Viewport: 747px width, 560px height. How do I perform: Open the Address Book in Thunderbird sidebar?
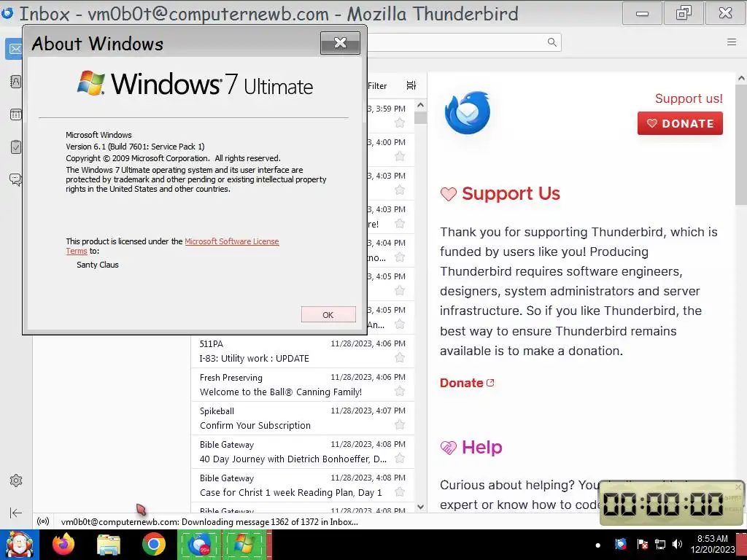tap(16, 82)
